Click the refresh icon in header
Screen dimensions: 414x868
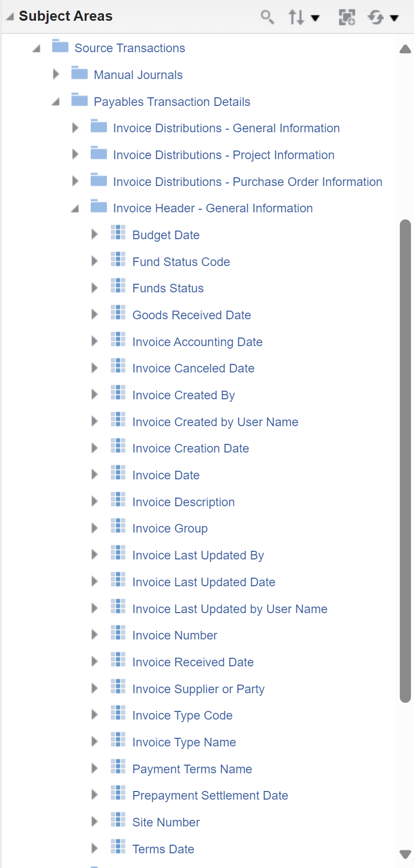click(375, 17)
